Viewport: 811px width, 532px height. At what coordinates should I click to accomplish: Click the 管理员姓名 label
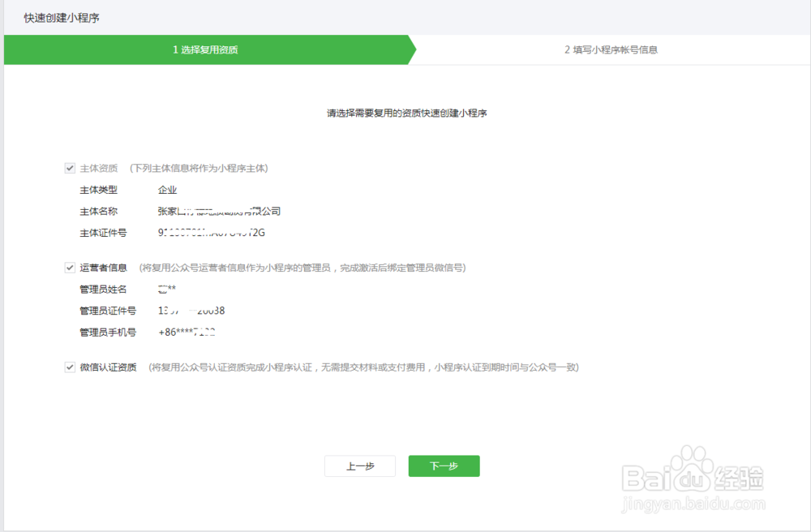tap(103, 289)
